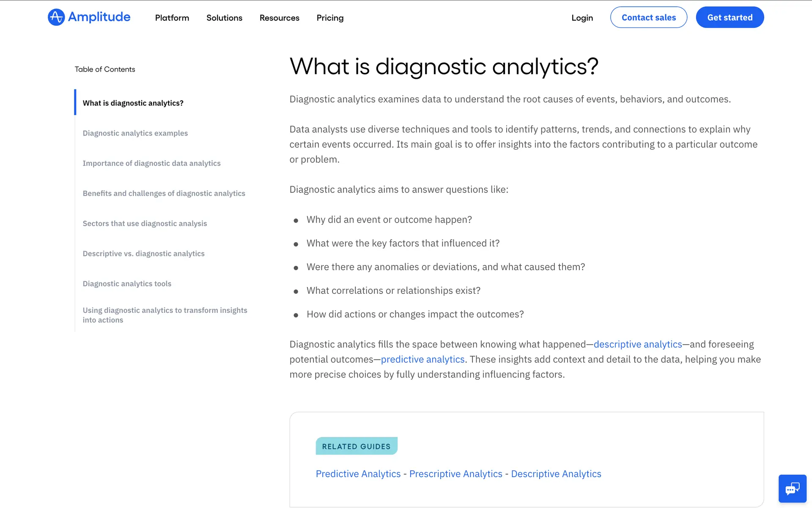Open Importance of diagnostic data analytics section
The image size is (812, 508).
tap(151, 163)
